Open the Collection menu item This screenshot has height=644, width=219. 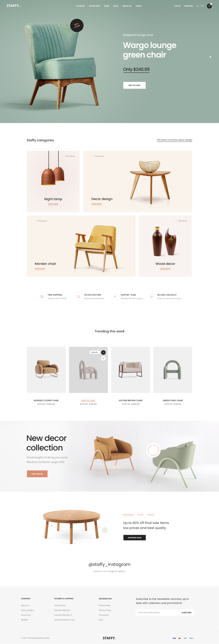(94, 6)
